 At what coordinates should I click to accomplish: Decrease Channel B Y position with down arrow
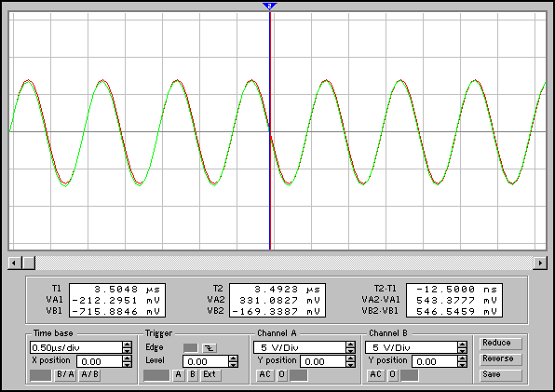tap(462, 364)
